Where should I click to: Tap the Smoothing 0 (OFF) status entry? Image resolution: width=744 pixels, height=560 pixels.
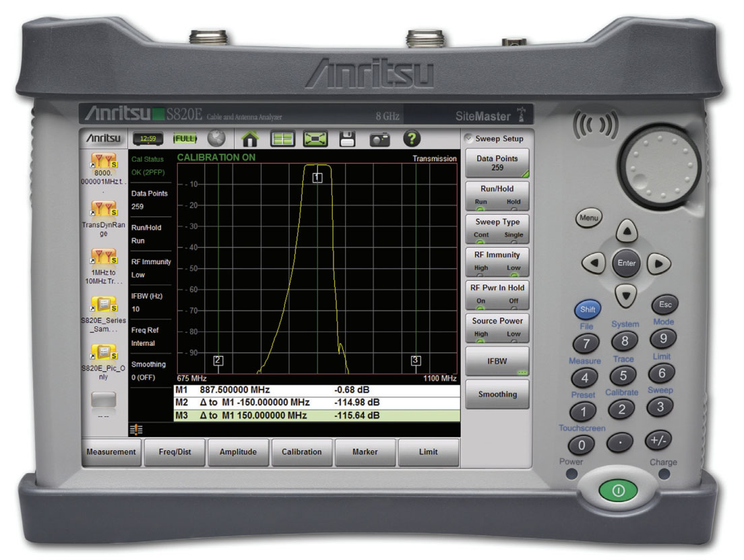[150, 371]
